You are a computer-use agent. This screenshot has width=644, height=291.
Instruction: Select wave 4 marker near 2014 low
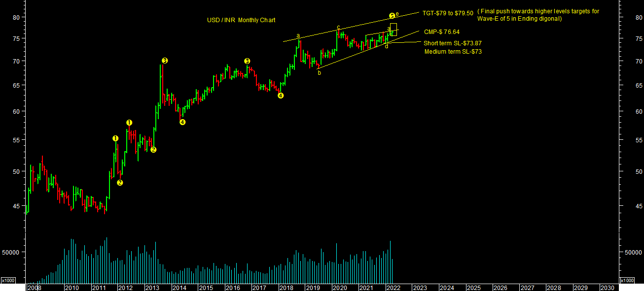click(182, 122)
